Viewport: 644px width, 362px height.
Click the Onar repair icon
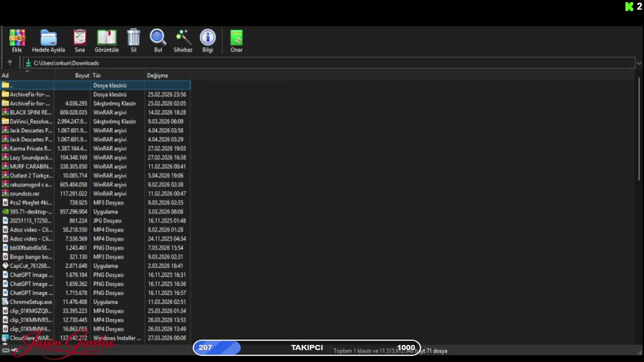(236, 38)
